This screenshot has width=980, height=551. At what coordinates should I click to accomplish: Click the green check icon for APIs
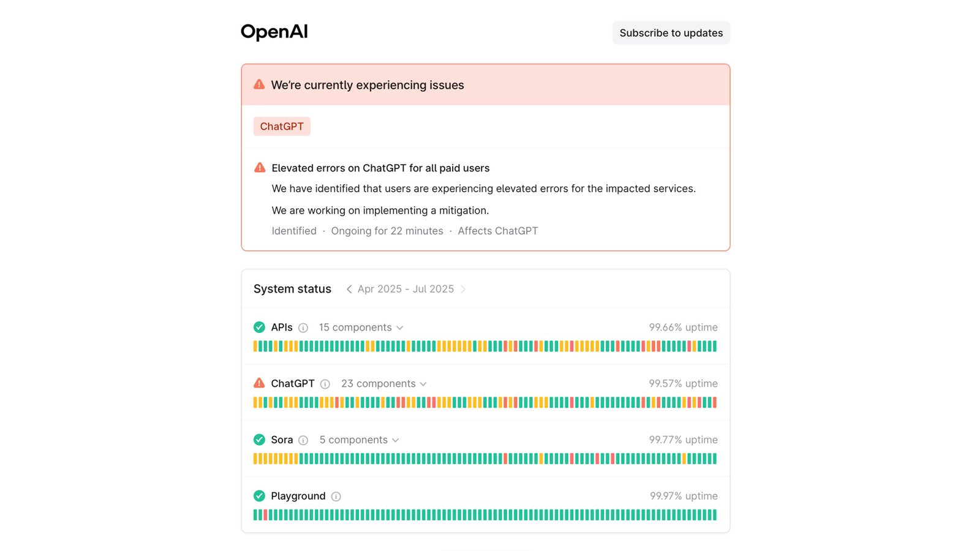tap(259, 327)
